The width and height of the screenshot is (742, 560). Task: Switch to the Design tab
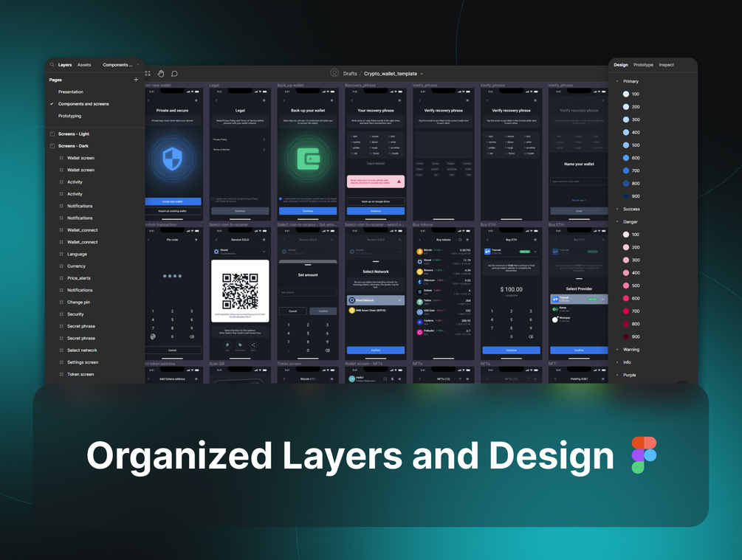tap(621, 65)
